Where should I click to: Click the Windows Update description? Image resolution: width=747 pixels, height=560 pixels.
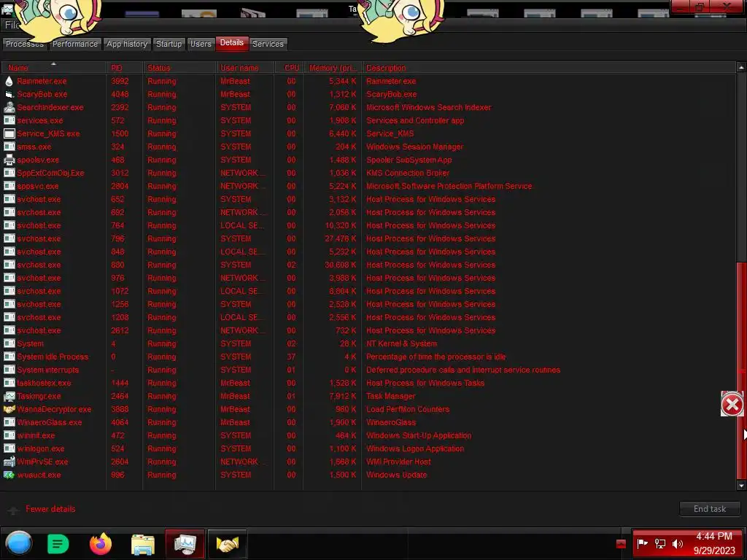pyautogui.click(x=396, y=475)
